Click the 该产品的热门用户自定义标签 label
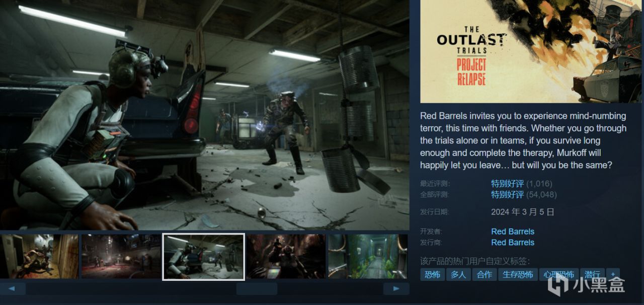644x305 pixels. tap(475, 261)
